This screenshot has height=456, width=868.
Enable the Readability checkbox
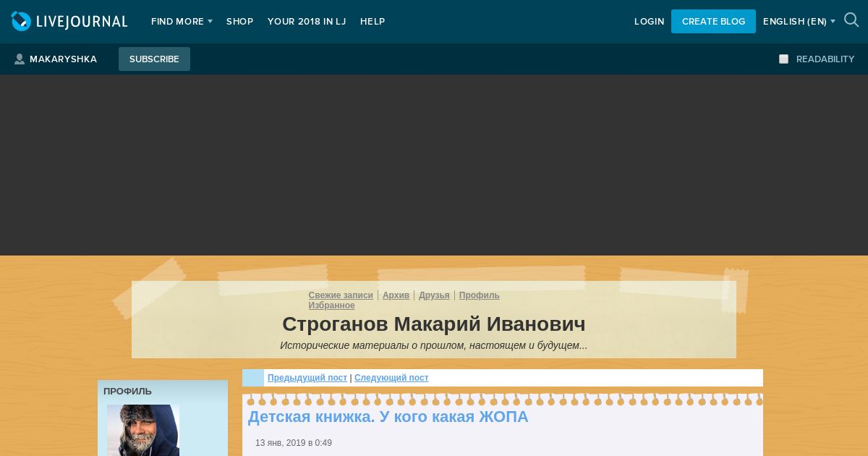point(783,59)
